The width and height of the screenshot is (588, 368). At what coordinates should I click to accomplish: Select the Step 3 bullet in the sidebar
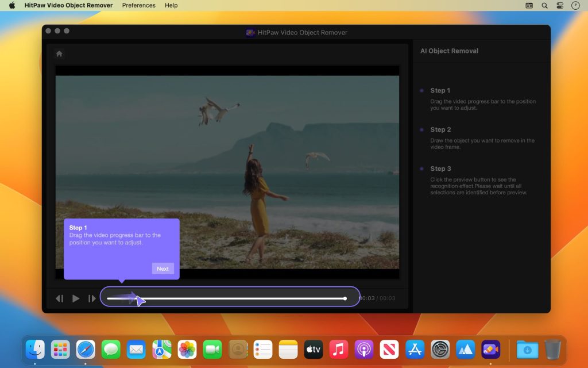click(x=423, y=168)
